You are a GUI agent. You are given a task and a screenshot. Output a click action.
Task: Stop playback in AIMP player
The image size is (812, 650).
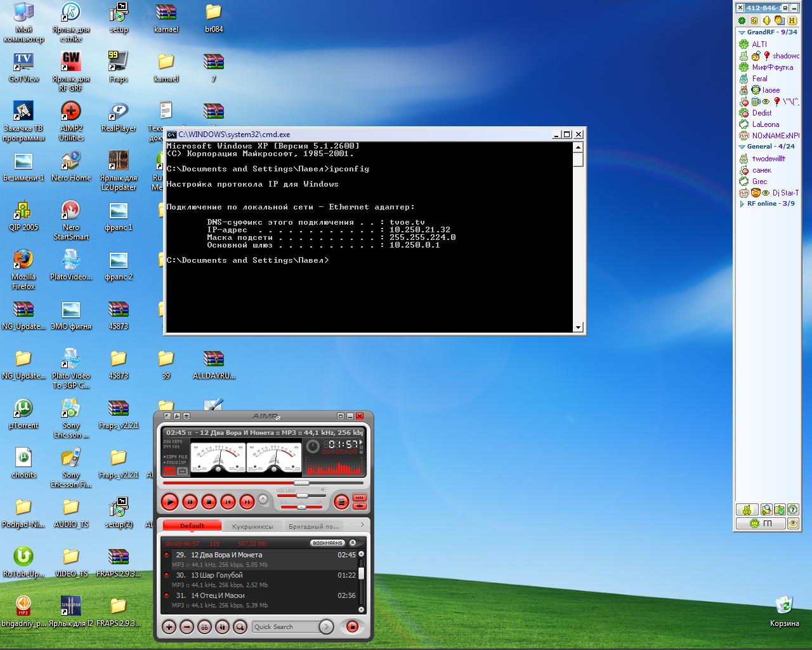pos(209,502)
